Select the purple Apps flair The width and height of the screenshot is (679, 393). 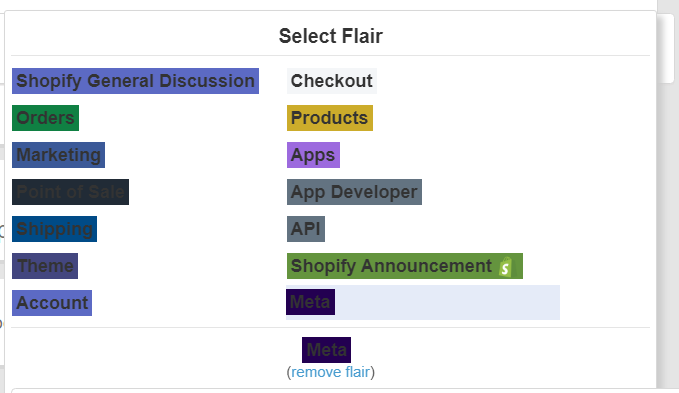pos(313,155)
